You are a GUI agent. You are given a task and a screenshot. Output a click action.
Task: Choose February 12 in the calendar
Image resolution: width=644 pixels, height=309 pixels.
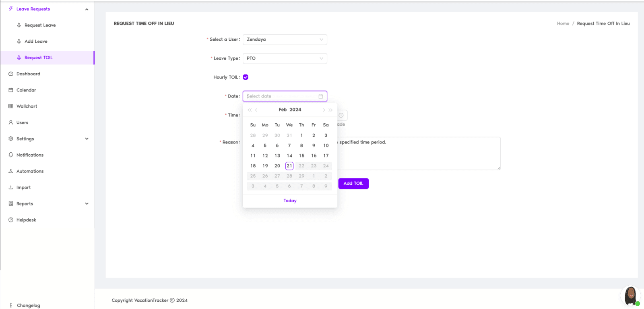click(265, 156)
